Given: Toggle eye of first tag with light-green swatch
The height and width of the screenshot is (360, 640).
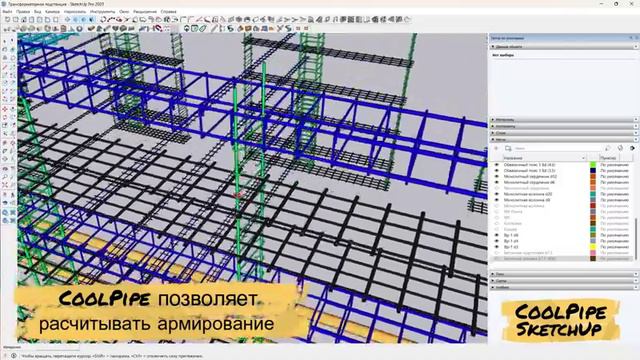Looking at the screenshot, I should (497, 165).
